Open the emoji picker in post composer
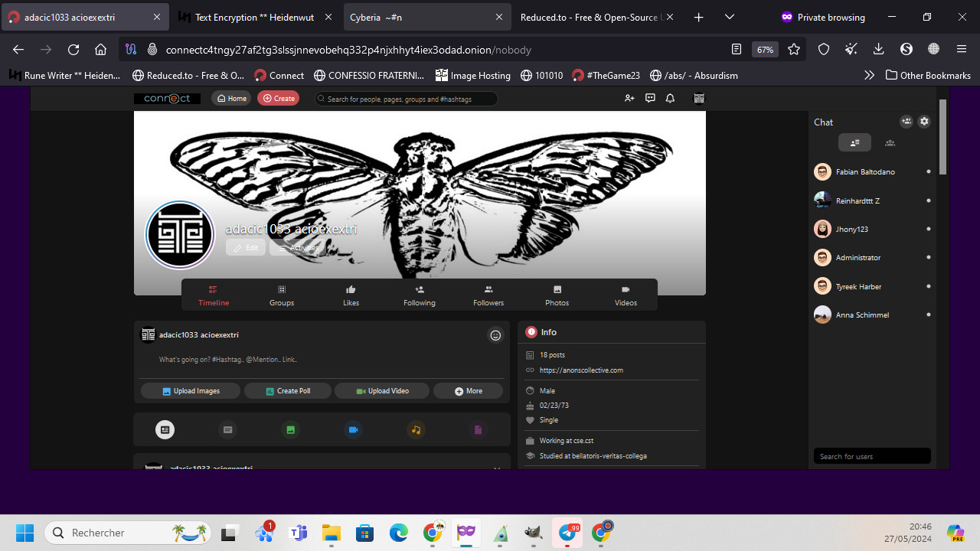The width and height of the screenshot is (980, 551). [x=495, y=335]
